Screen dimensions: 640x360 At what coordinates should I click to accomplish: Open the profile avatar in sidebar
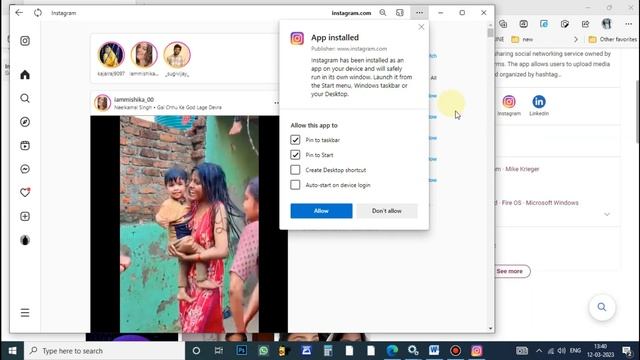point(25,240)
